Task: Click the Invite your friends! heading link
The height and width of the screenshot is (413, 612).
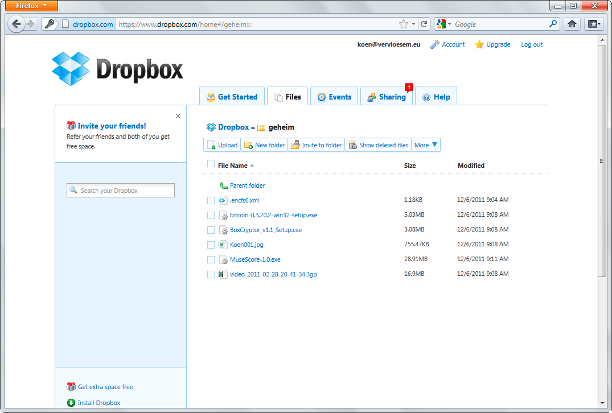Action: click(x=112, y=126)
